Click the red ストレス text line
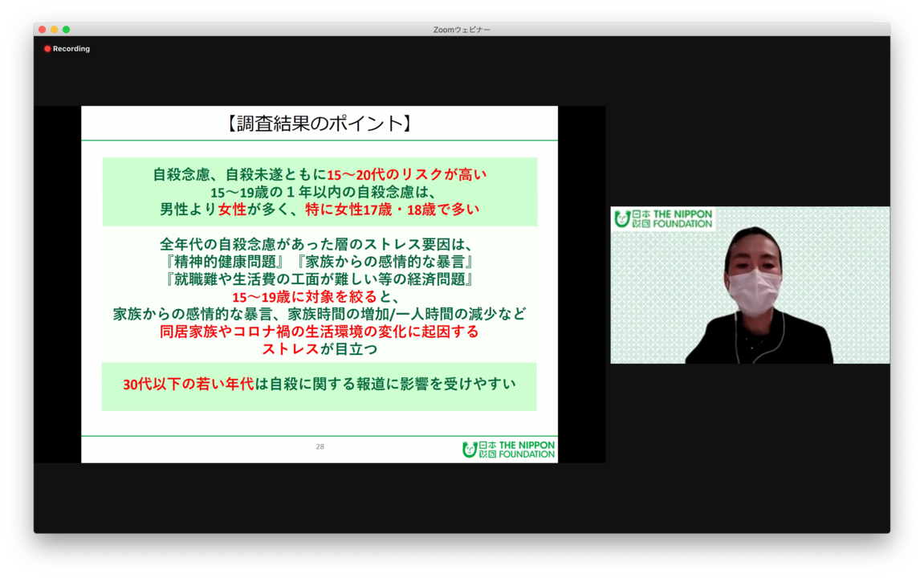This screenshot has height=578, width=924. point(291,349)
